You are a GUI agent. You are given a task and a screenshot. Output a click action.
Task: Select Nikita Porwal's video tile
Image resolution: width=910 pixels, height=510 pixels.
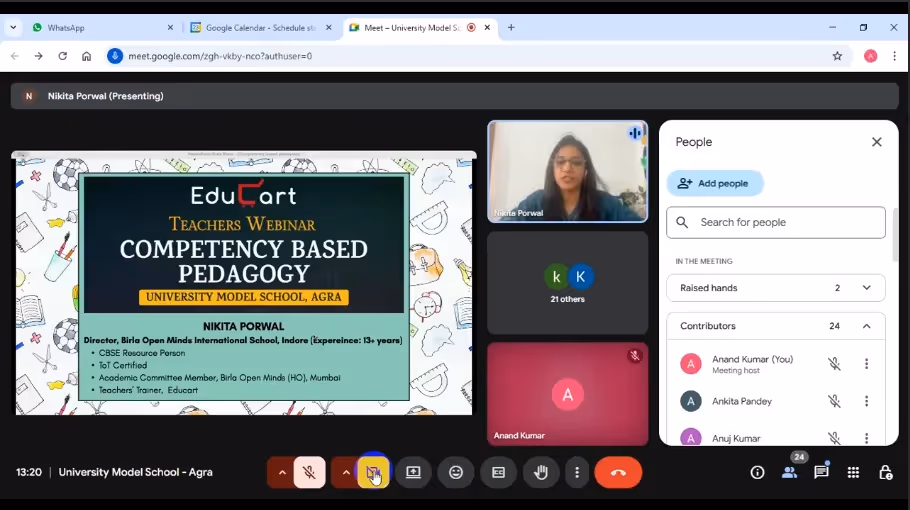(568, 171)
